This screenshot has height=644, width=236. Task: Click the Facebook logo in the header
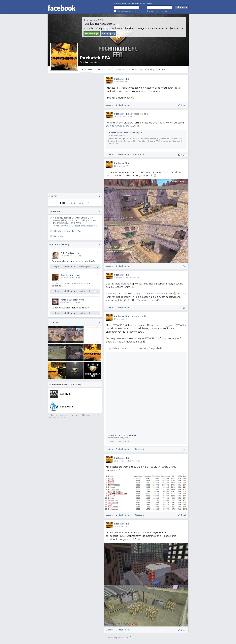[61, 8]
